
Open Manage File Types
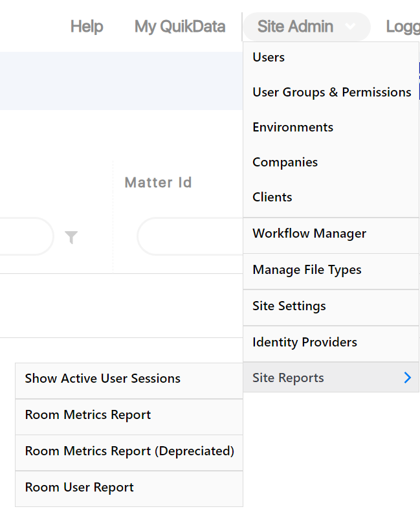331,270
